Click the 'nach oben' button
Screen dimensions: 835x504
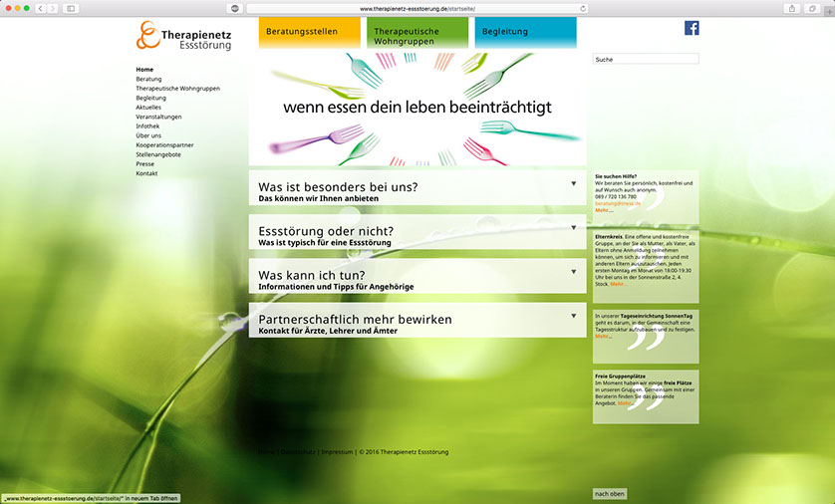pos(610,494)
